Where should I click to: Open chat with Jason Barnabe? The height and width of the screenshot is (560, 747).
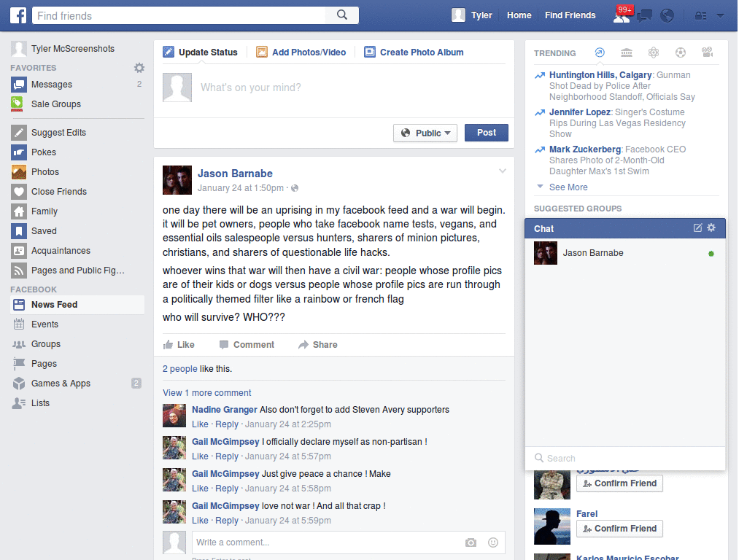(625, 253)
